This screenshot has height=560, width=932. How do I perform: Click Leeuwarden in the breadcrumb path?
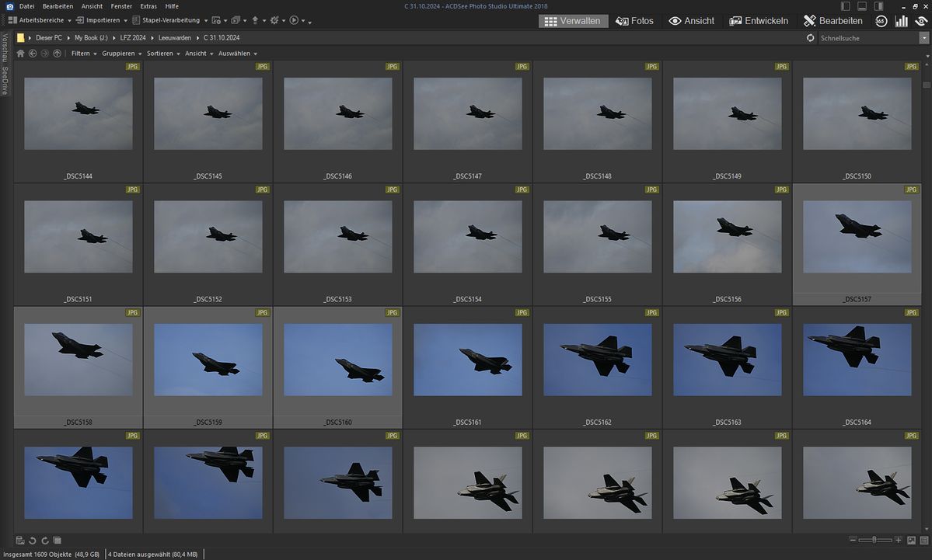pos(174,37)
